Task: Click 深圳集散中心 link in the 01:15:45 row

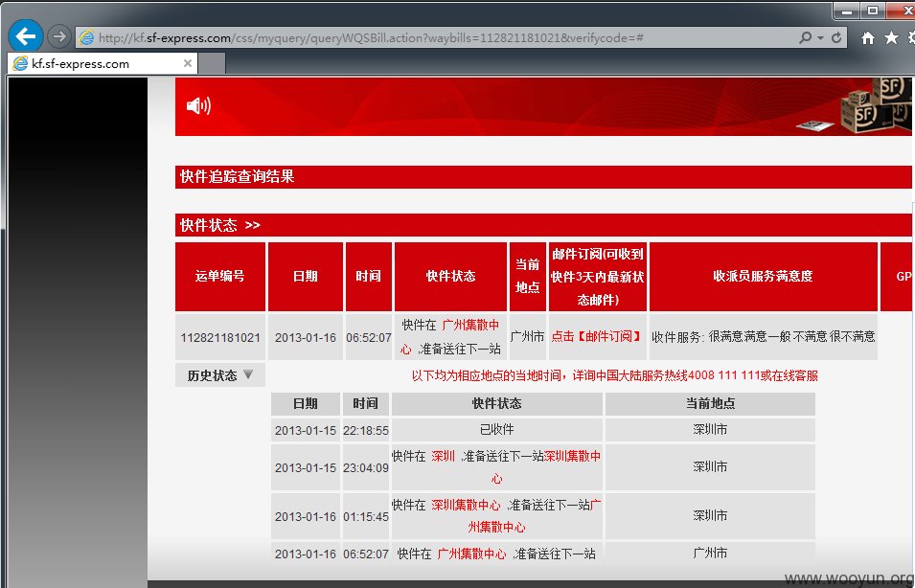Action: (466, 506)
